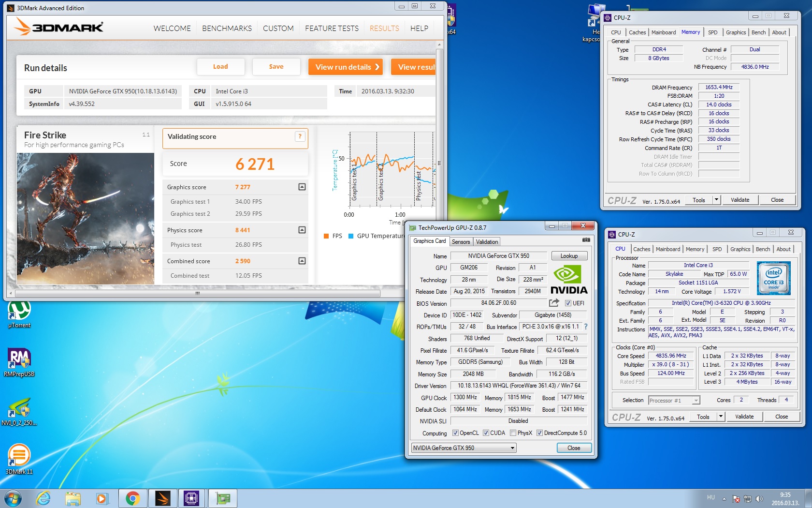Click the Close button in GPU-Z
The height and width of the screenshot is (508, 812).
[x=574, y=448]
